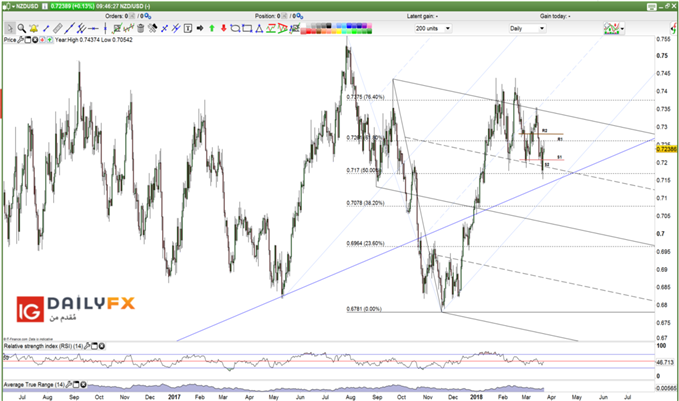Open the Daily timeframe dropdown

point(527,29)
